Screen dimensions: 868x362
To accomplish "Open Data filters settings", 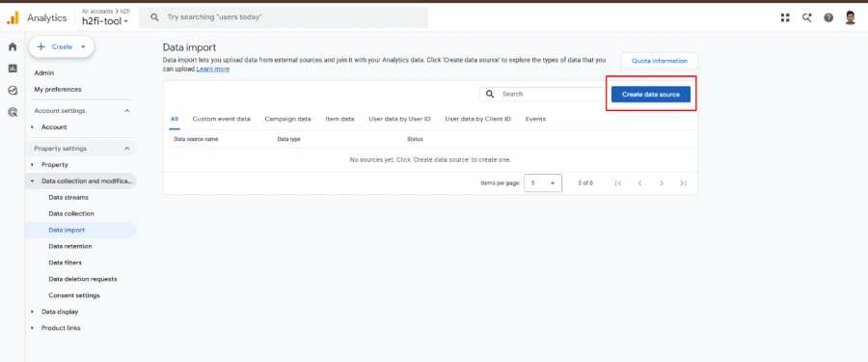I will (x=66, y=263).
